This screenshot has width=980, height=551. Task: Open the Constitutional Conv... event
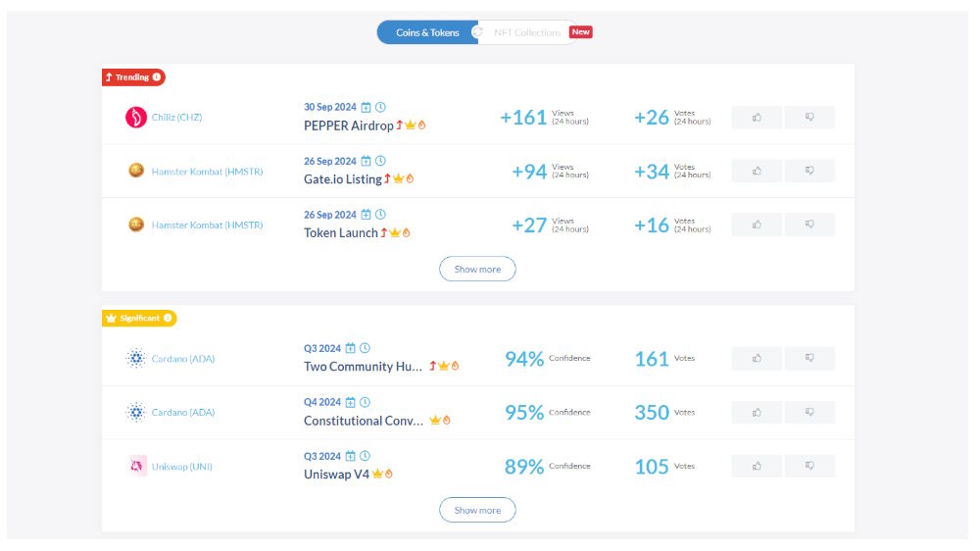(364, 421)
